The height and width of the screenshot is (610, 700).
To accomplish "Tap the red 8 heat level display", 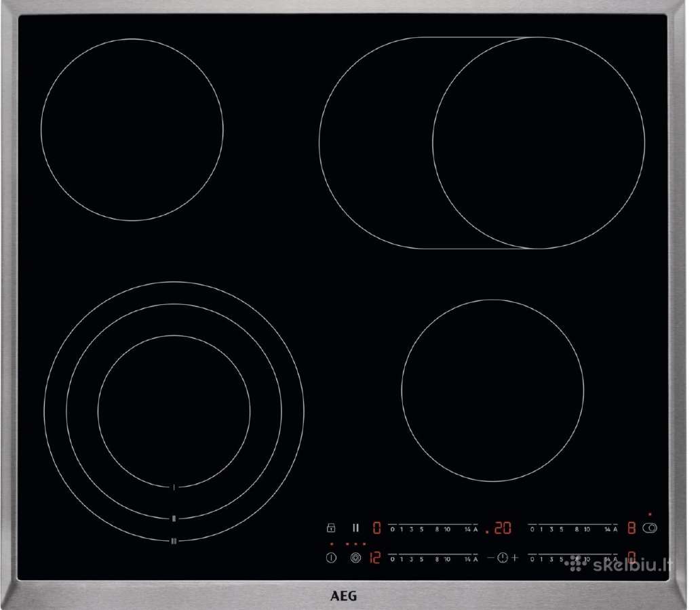I will click(x=631, y=529).
